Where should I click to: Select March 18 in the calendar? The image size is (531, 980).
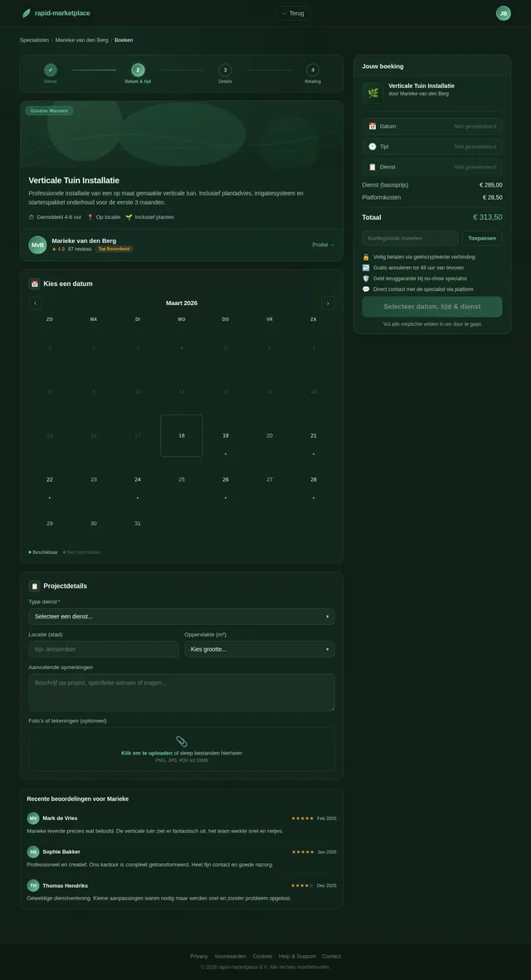[182, 435]
